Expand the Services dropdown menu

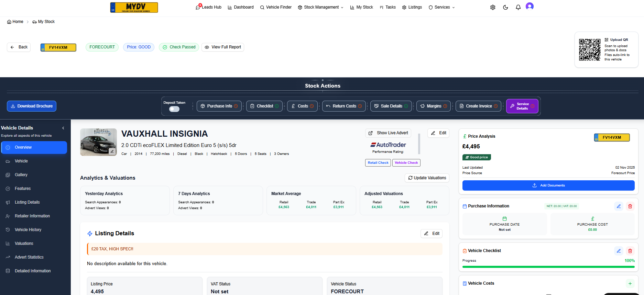[x=441, y=7]
